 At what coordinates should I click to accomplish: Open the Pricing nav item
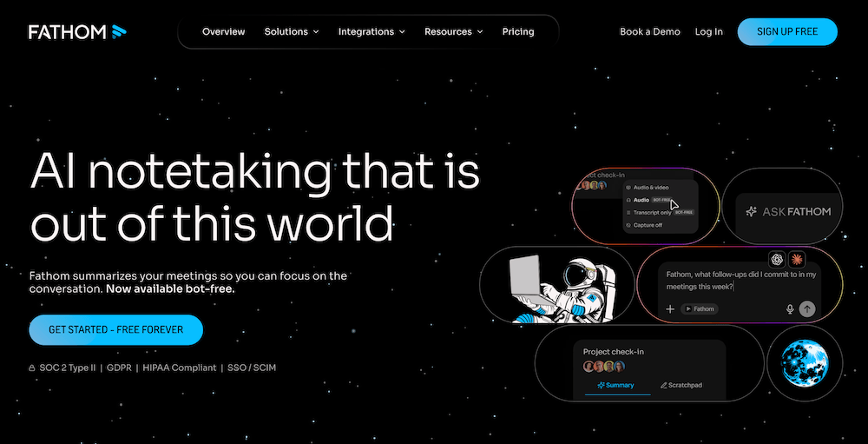click(518, 31)
